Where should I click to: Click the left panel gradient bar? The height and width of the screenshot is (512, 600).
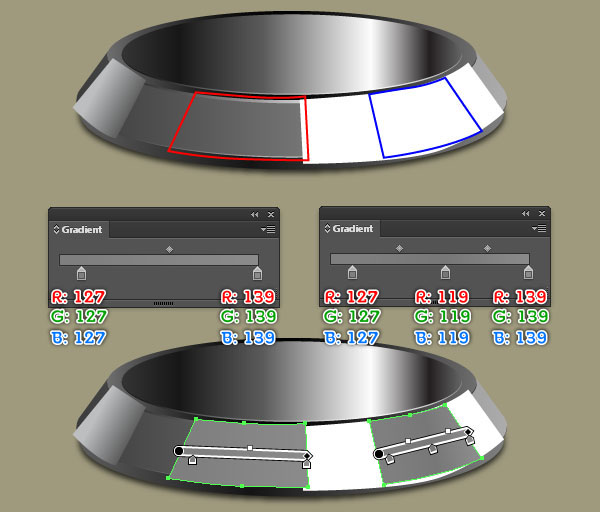pyautogui.click(x=159, y=260)
